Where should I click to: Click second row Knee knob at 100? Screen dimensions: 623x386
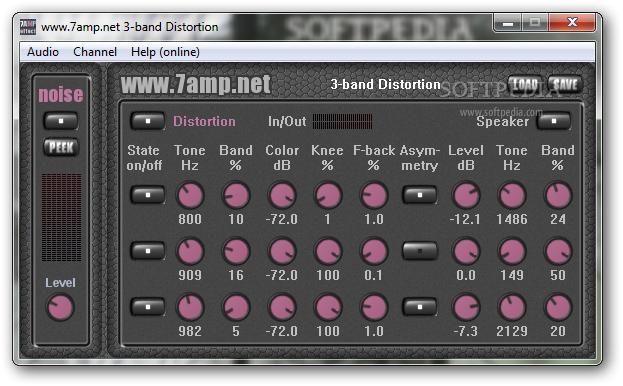(x=328, y=251)
